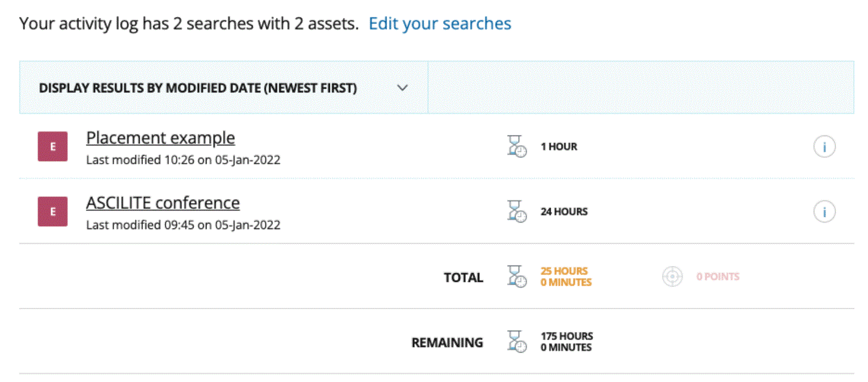Click the hourglass icon in the TOTAL row
Image resolution: width=868 pixels, height=382 pixels.
click(517, 276)
